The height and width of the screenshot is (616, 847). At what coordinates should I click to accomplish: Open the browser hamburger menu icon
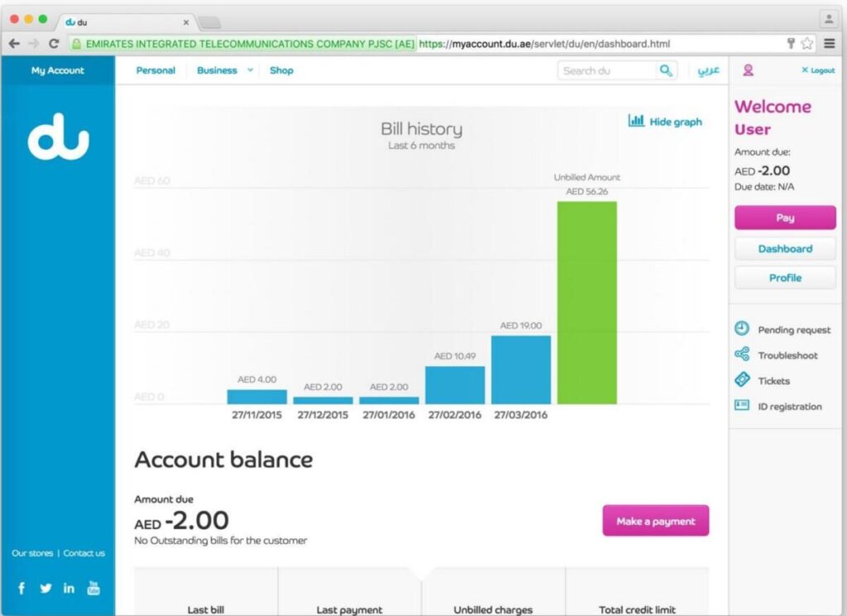coord(829,44)
